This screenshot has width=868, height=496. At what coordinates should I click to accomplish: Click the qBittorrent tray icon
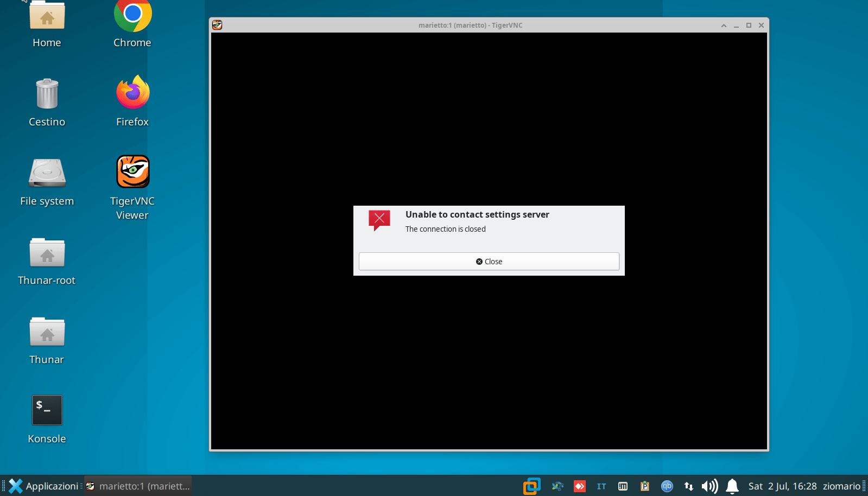coord(667,486)
